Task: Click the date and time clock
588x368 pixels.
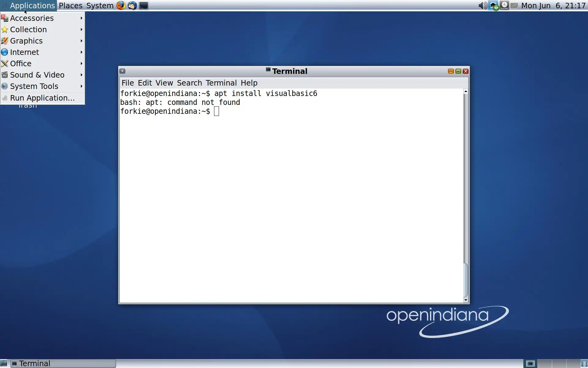Action: (x=553, y=6)
